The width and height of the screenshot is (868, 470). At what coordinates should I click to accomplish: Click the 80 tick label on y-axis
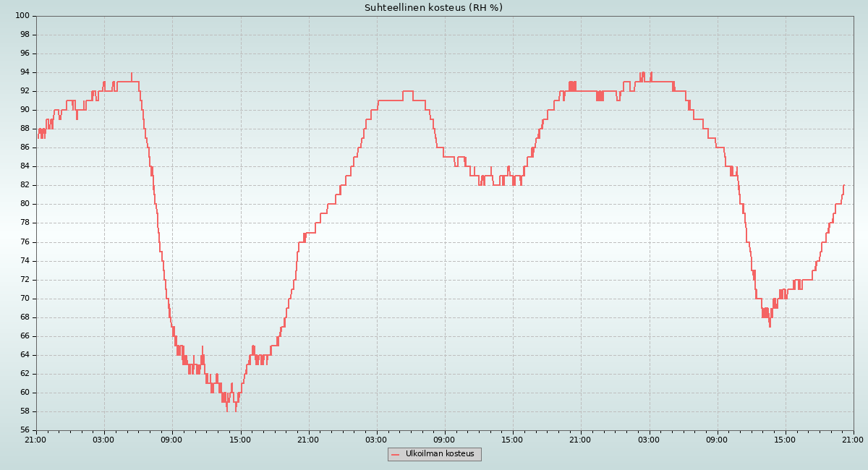pyautogui.click(x=24, y=204)
